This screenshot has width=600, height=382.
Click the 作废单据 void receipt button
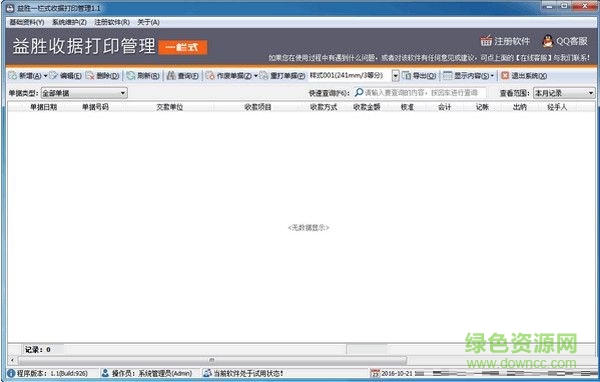tap(229, 76)
